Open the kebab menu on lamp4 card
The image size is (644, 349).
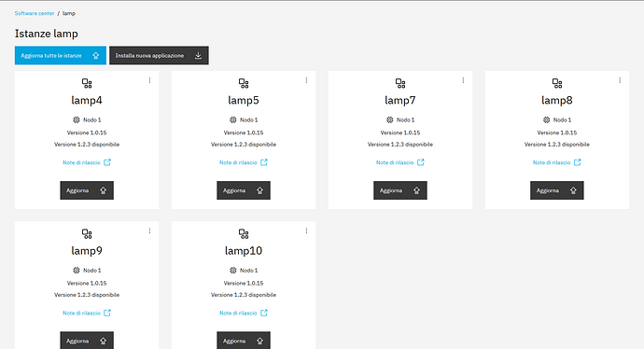[150, 80]
